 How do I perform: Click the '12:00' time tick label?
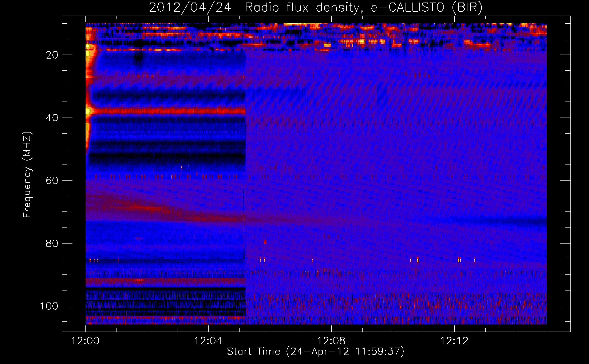86,341
